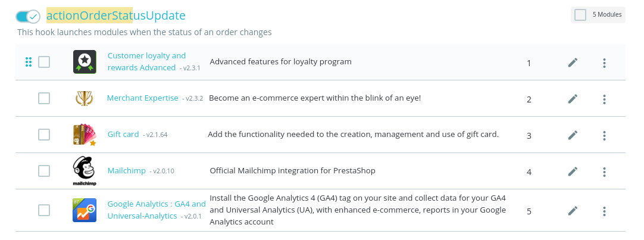
Task: Click the Merchant Expertise trophy icon
Action: pyautogui.click(x=85, y=98)
